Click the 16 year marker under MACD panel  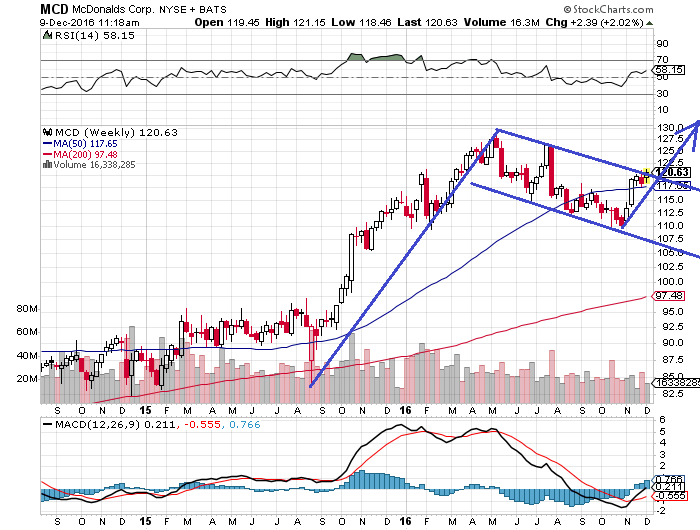point(405,521)
